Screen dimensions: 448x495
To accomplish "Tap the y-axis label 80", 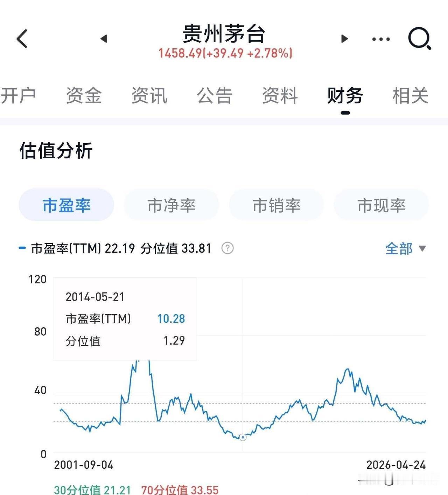I will pos(40,332).
